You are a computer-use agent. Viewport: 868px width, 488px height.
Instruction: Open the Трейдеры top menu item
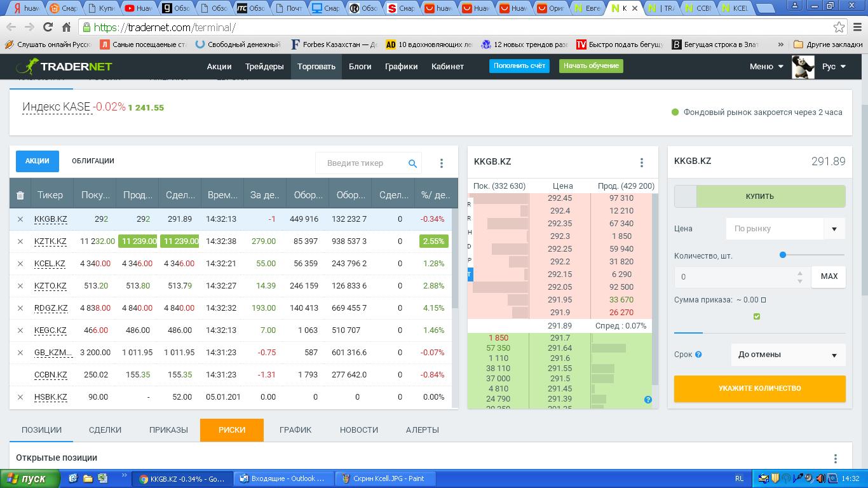(264, 67)
